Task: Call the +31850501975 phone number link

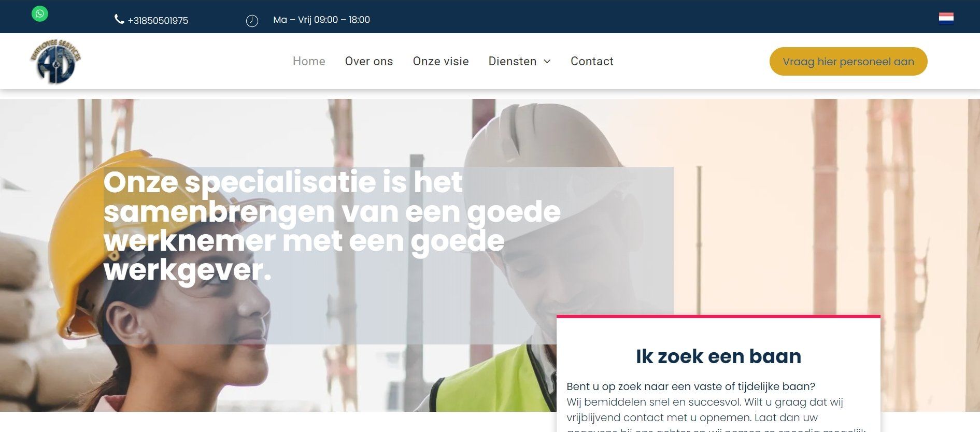Action: pyautogui.click(x=158, y=20)
